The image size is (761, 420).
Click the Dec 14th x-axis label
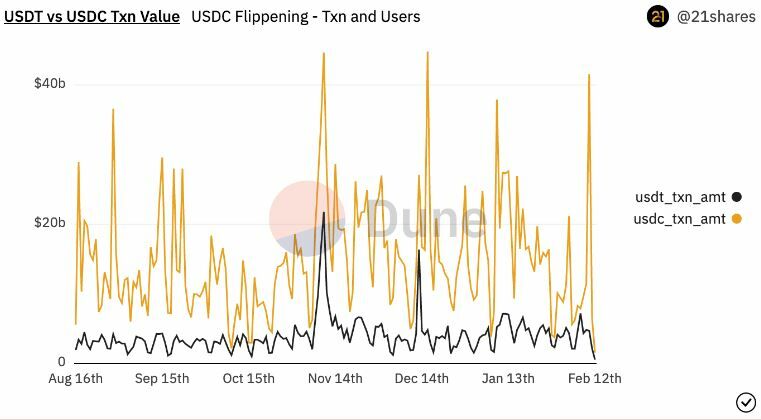(421, 379)
